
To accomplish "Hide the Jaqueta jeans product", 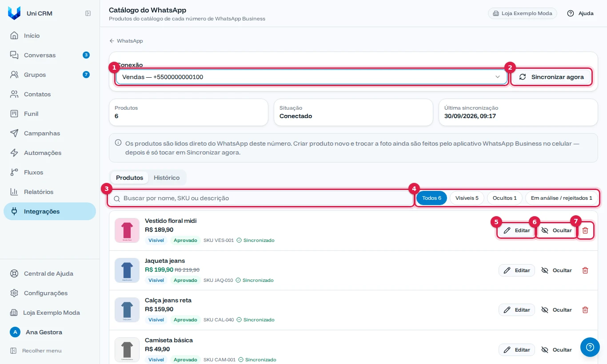I will click(x=556, y=270).
